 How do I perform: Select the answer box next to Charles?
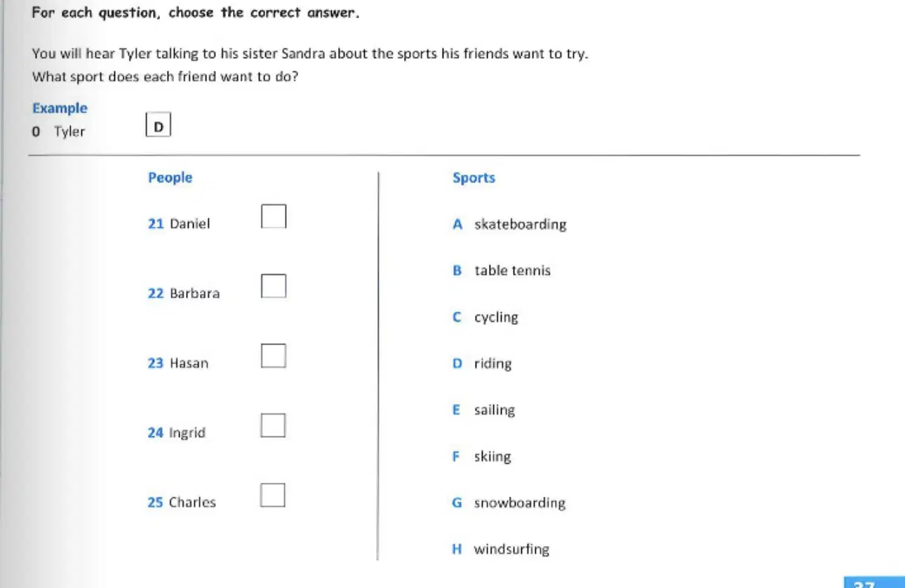coord(274,495)
